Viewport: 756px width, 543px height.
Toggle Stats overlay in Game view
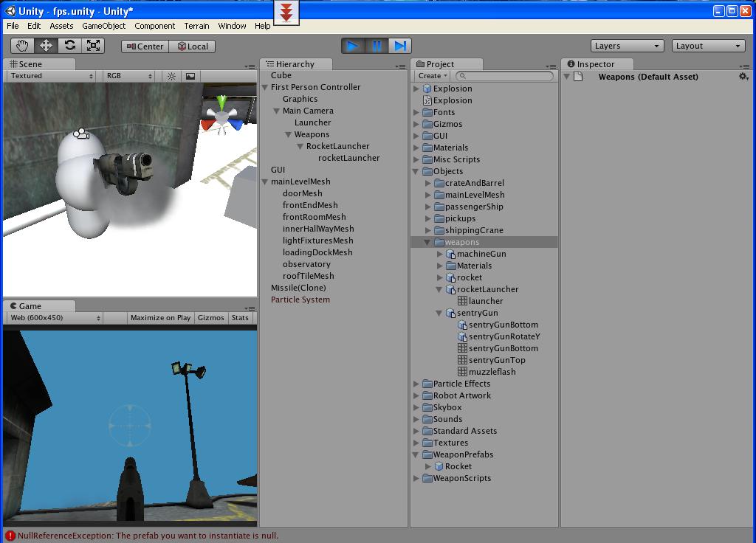point(240,317)
